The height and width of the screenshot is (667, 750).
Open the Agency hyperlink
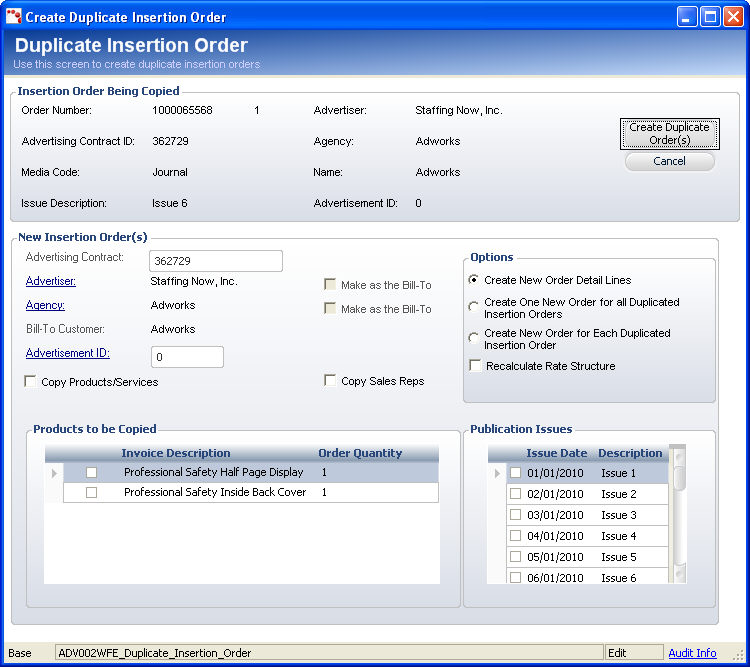tap(45, 306)
